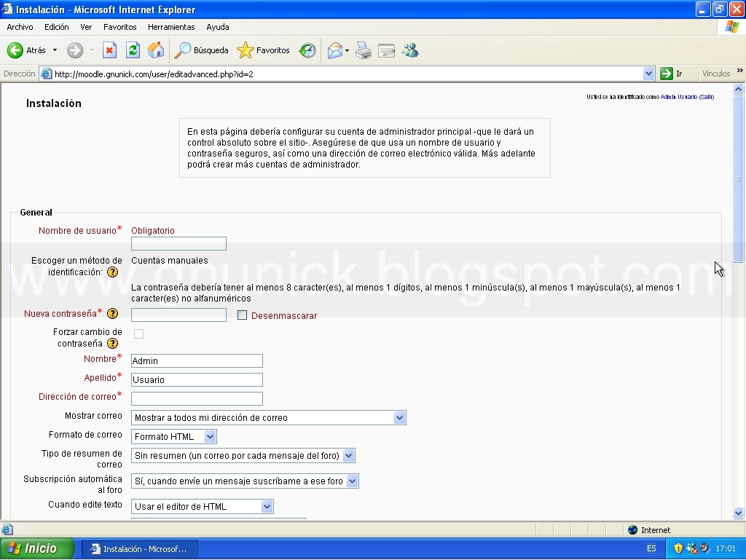Open Ver menu
Viewport: 746px width, 560px height.
click(86, 27)
